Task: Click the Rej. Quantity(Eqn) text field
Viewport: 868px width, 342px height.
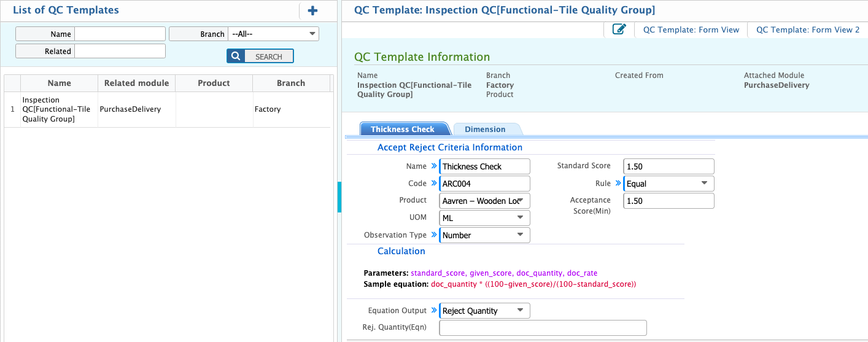Action: pyautogui.click(x=543, y=328)
